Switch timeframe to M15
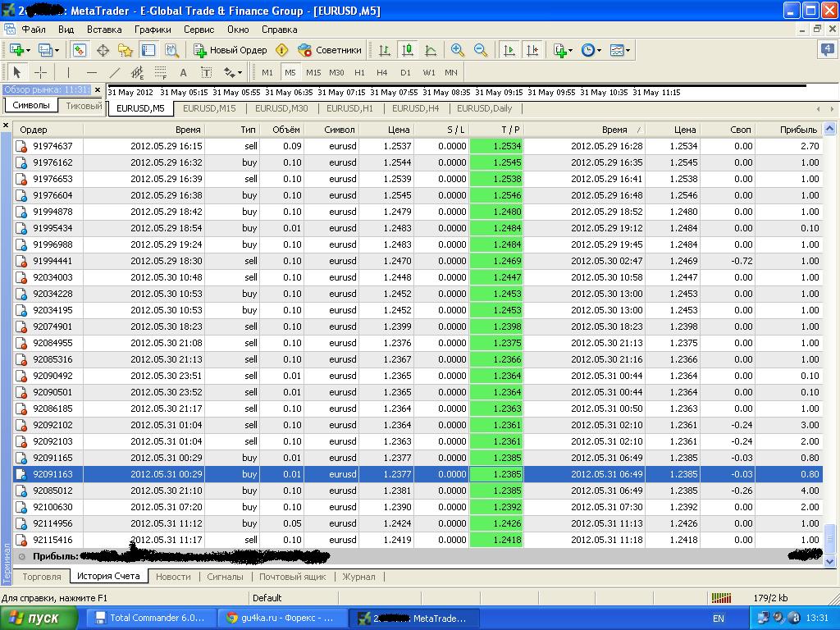This screenshot has width=840, height=630. [313, 72]
